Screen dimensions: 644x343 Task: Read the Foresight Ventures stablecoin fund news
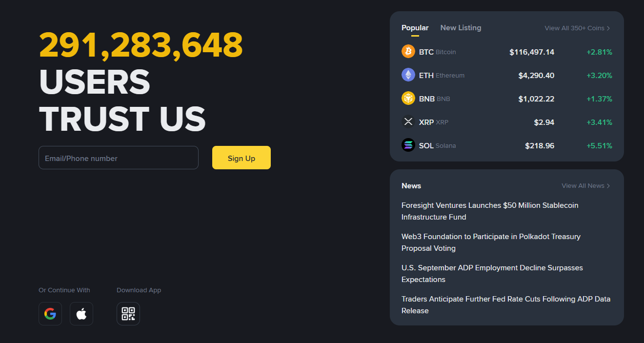click(489, 211)
